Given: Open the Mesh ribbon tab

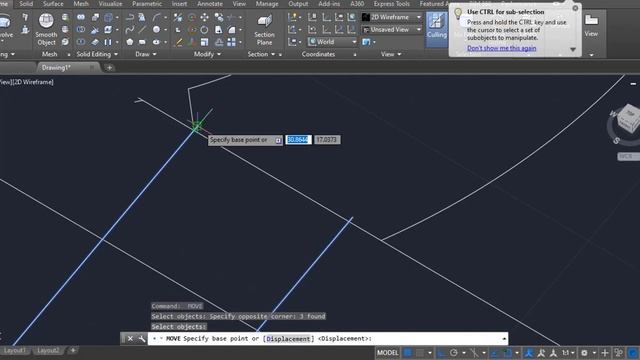Looking at the screenshot, I should pyautogui.click(x=81, y=4).
